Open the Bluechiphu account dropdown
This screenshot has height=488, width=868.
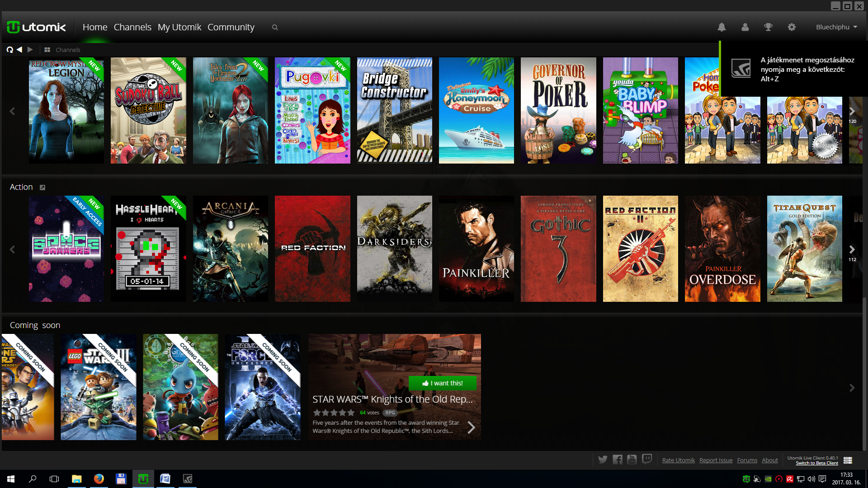pyautogui.click(x=836, y=27)
